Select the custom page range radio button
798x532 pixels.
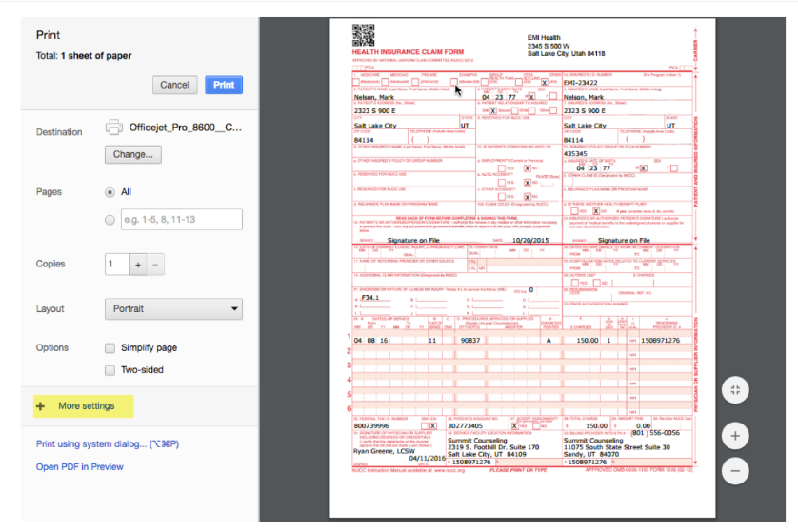(110, 220)
